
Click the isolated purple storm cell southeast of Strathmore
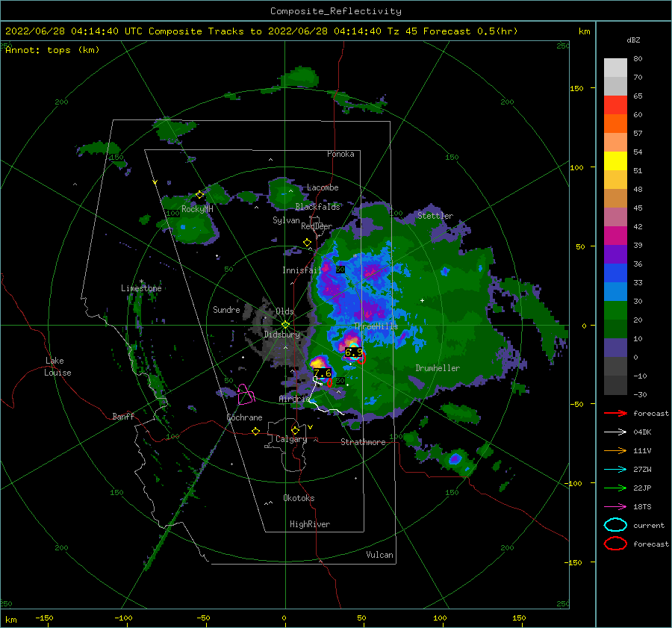[x=455, y=459]
